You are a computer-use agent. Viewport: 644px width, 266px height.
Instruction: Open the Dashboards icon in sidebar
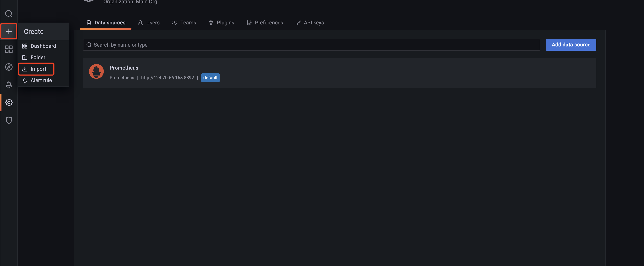pyautogui.click(x=9, y=49)
